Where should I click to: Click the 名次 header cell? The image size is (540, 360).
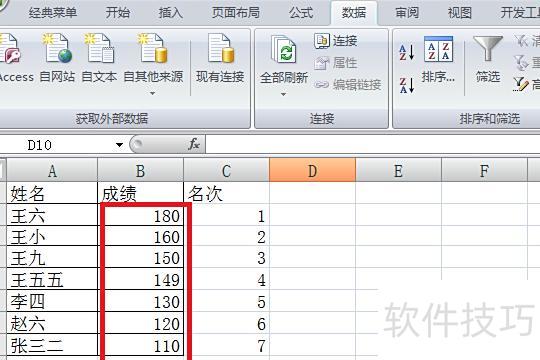click(226, 193)
